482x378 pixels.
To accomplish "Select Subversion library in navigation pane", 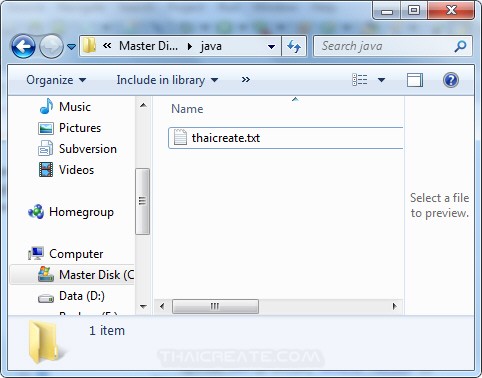I will pyautogui.click(x=88, y=149).
